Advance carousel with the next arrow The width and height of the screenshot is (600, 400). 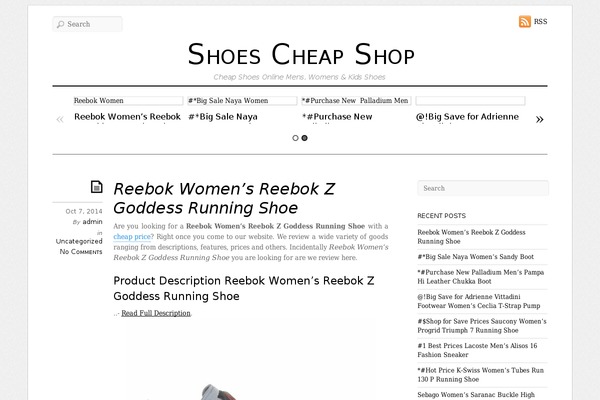tap(540, 119)
